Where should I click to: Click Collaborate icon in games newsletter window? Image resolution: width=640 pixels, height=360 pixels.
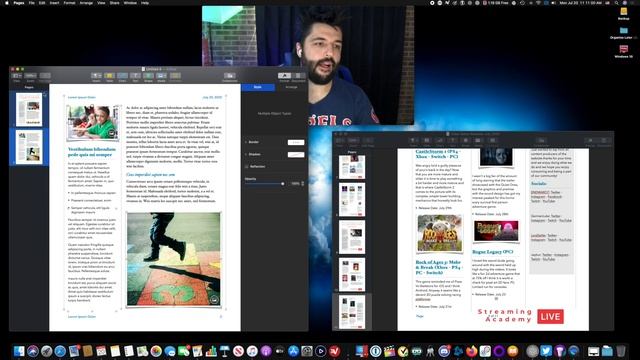(x=541, y=140)
